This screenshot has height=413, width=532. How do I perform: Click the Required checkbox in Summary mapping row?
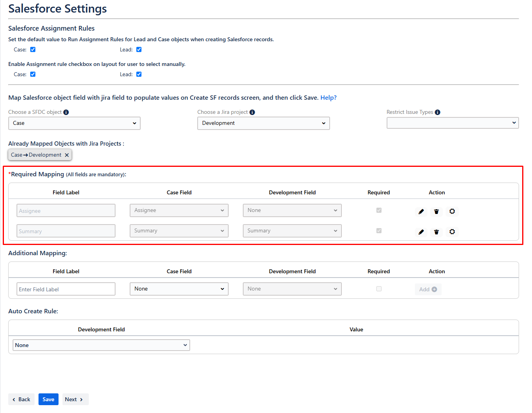pyautogui.click(x=379, y=231)
